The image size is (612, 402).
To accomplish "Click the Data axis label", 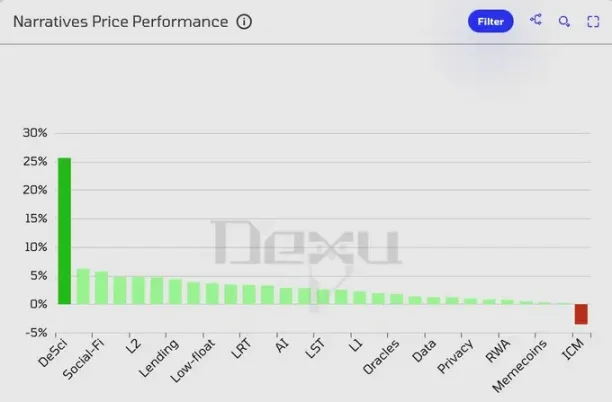I will click(424, 350).
